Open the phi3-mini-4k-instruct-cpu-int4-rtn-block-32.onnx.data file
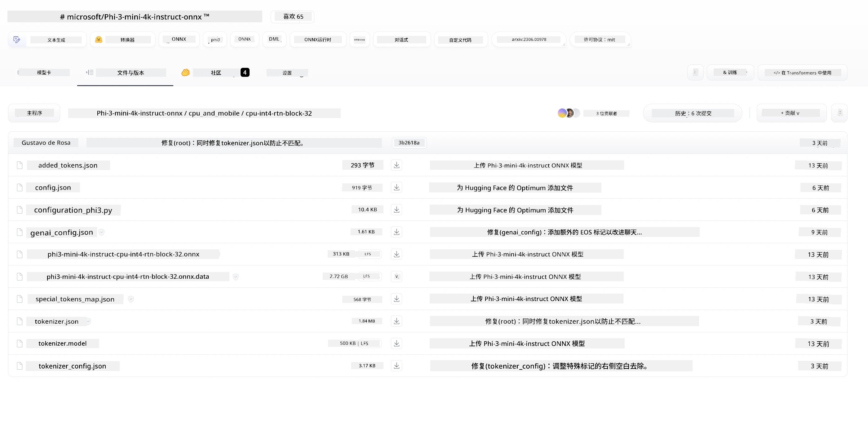The height and width of the screenshot is (428, 868). point(128,277)
